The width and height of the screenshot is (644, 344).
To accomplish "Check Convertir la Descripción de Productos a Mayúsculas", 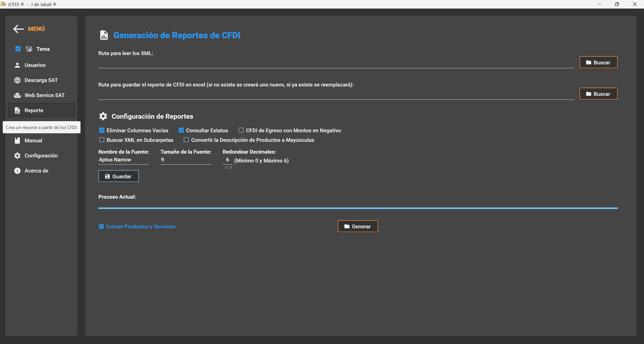I will coord(186,140).
